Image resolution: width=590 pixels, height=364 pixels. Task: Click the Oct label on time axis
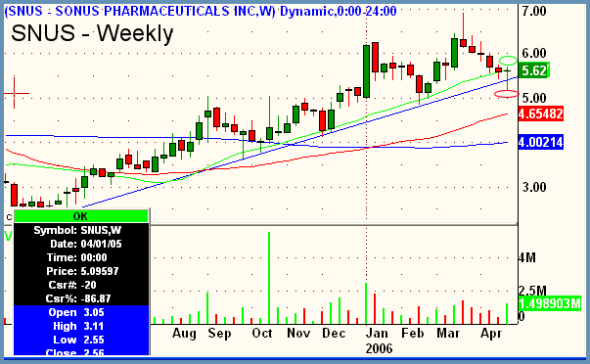point(262,334)
